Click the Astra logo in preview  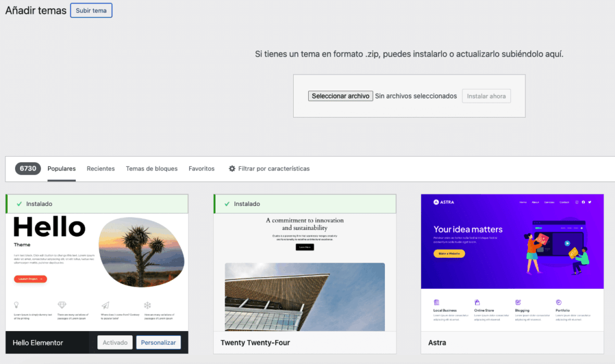(x=444, y=202)
